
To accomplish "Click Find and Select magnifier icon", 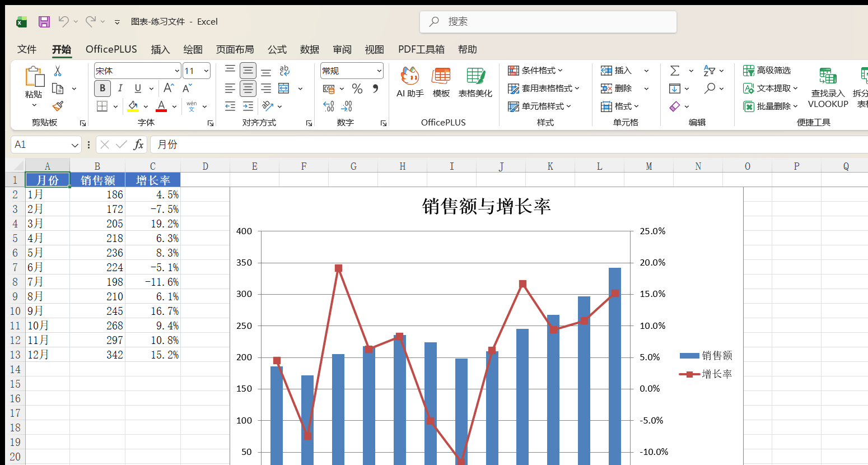I will pyautogui.click(x=710, y=88).
